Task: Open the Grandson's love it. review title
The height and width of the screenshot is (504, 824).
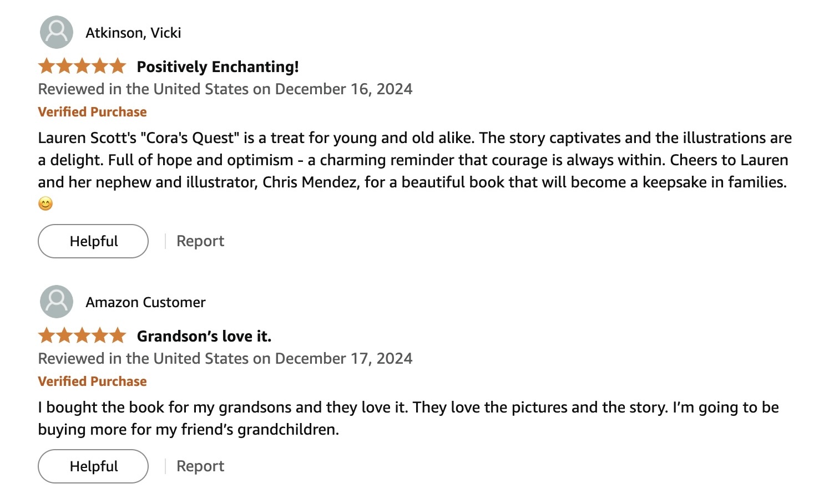Action: tap(204, 336)
